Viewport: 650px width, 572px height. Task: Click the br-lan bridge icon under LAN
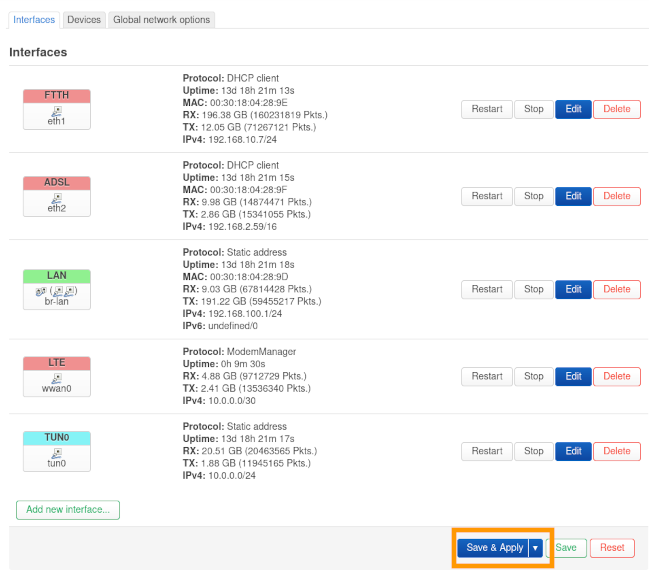(x=57, y=290)
